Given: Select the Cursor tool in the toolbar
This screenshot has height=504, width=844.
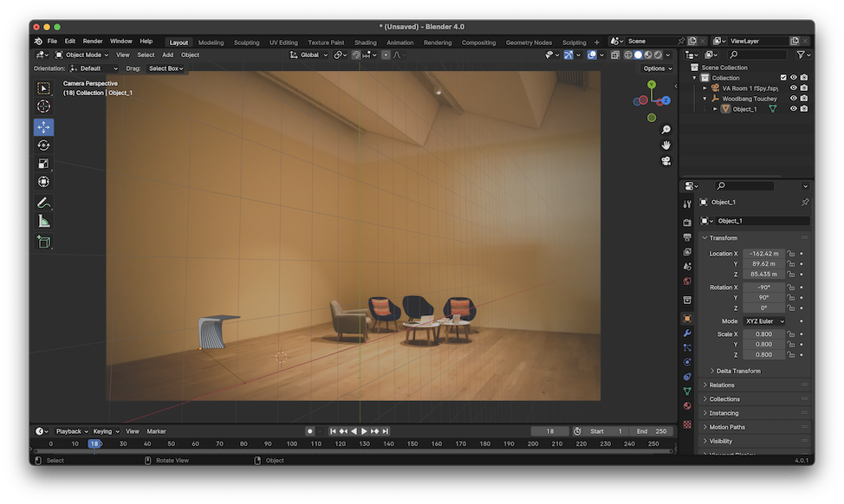Looking at the screenshot, I should (x=43, y=107).
